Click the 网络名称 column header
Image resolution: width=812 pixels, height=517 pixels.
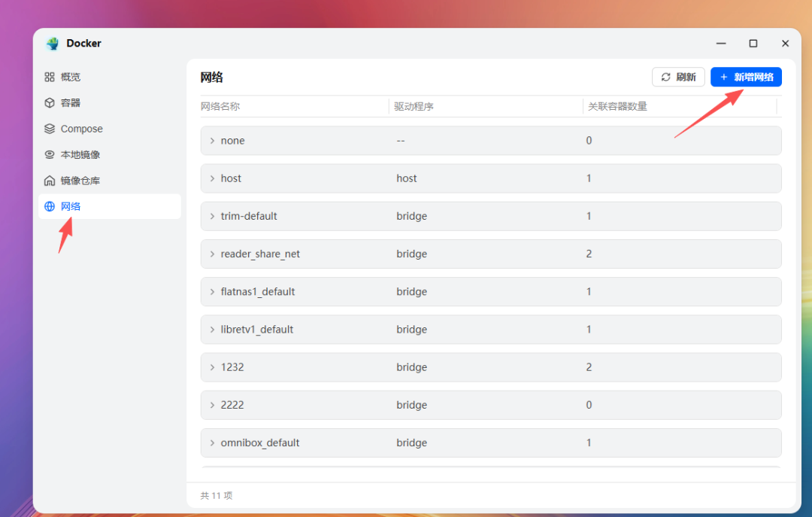coord(220,107)
